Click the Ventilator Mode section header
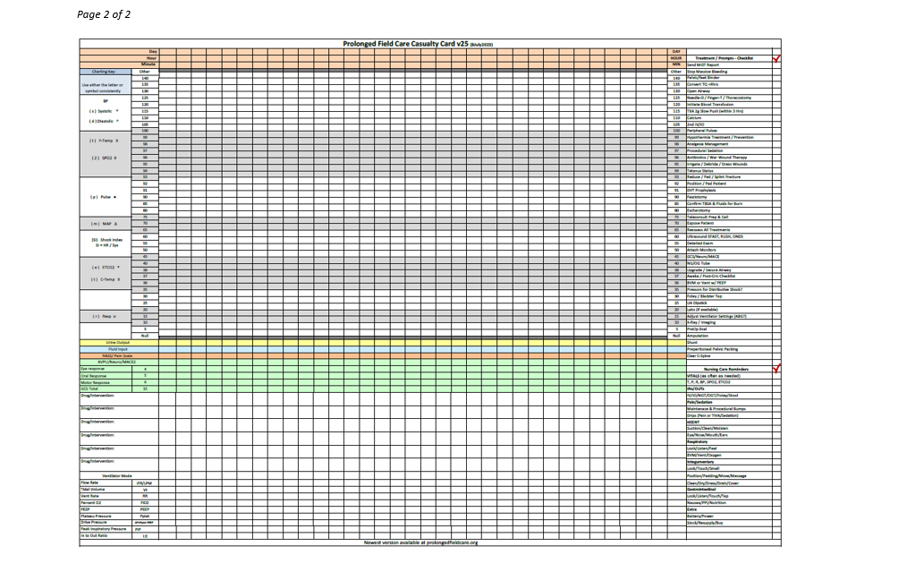The height and width of the screenshot is (572, 924). [117, 475]
